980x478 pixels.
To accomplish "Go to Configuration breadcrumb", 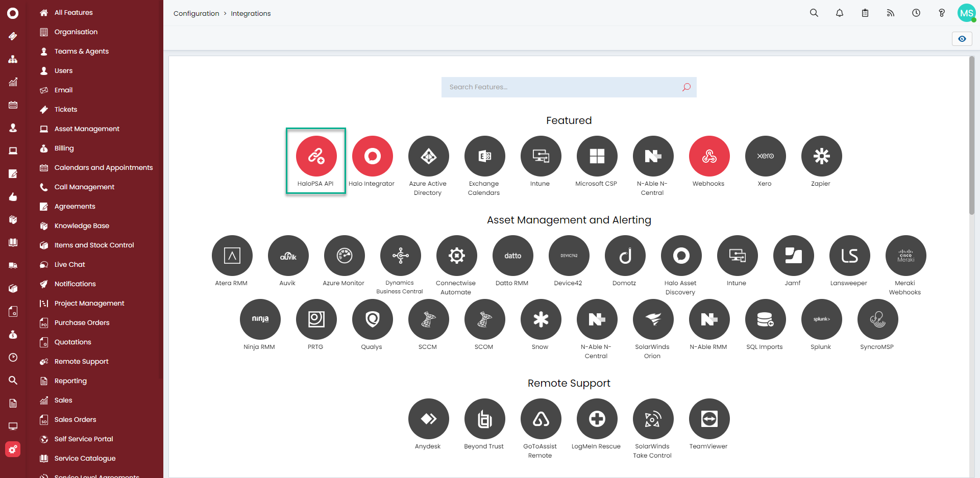I will [196, 13].
